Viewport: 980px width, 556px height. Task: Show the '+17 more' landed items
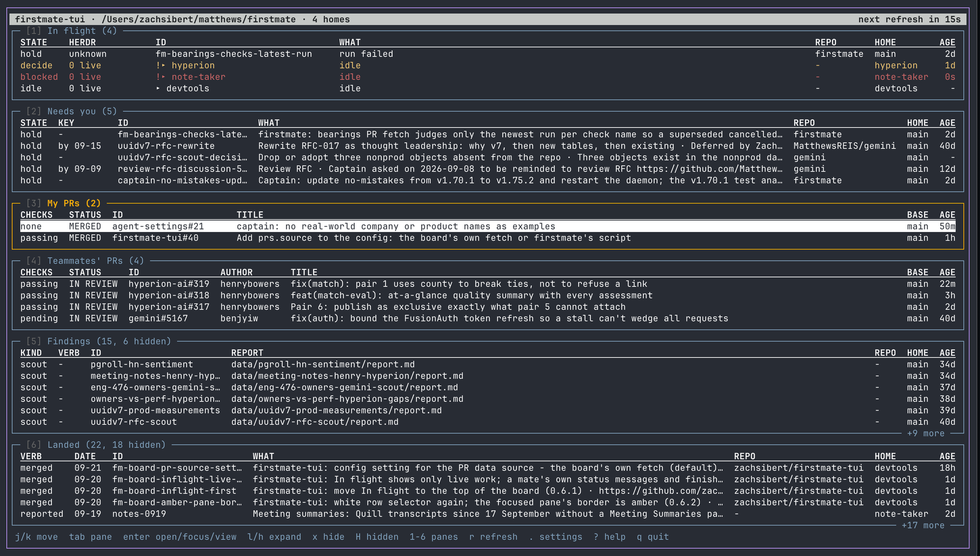point(923,526)
